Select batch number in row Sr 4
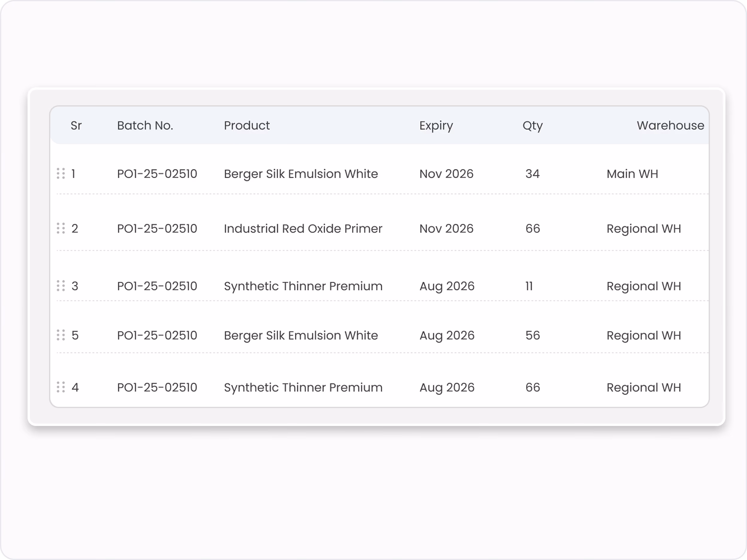This screenshot has height=560, width=747. coord(157,387)
